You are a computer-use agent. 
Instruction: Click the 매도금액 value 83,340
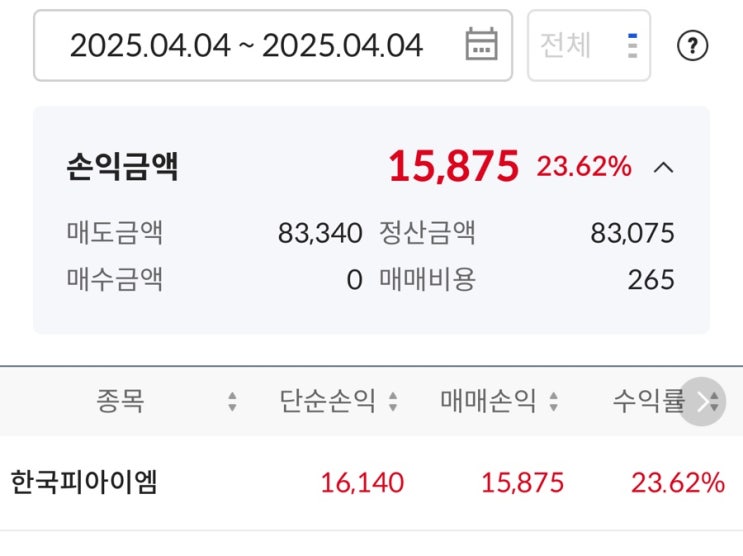[x=320, y=234]
